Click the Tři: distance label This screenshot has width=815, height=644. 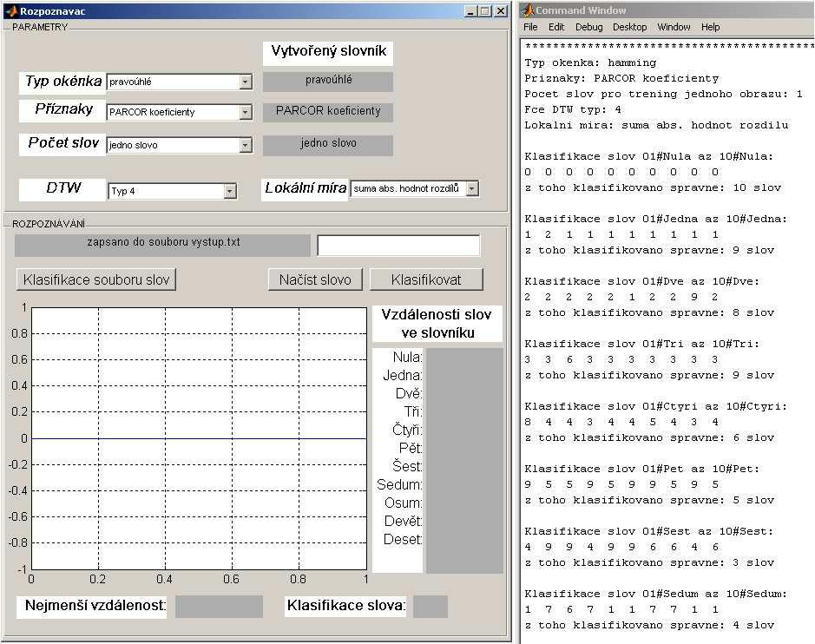pos(413,412)
